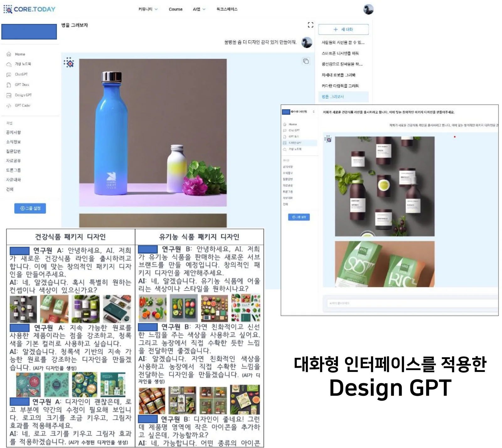Click the dark jars package image in inset window
Viewport: 502px width, 448px height.
(385, 186)
